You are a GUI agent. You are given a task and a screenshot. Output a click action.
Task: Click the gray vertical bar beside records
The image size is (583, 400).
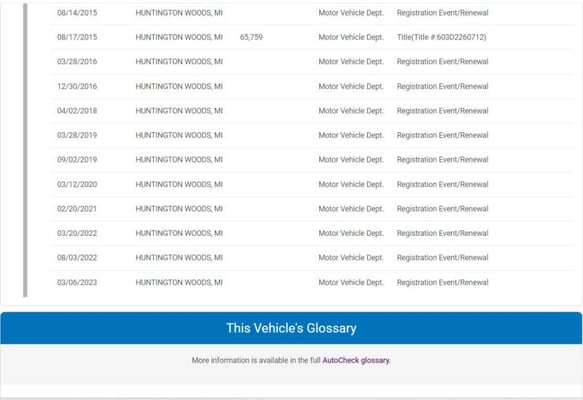[x=25, y=150]
